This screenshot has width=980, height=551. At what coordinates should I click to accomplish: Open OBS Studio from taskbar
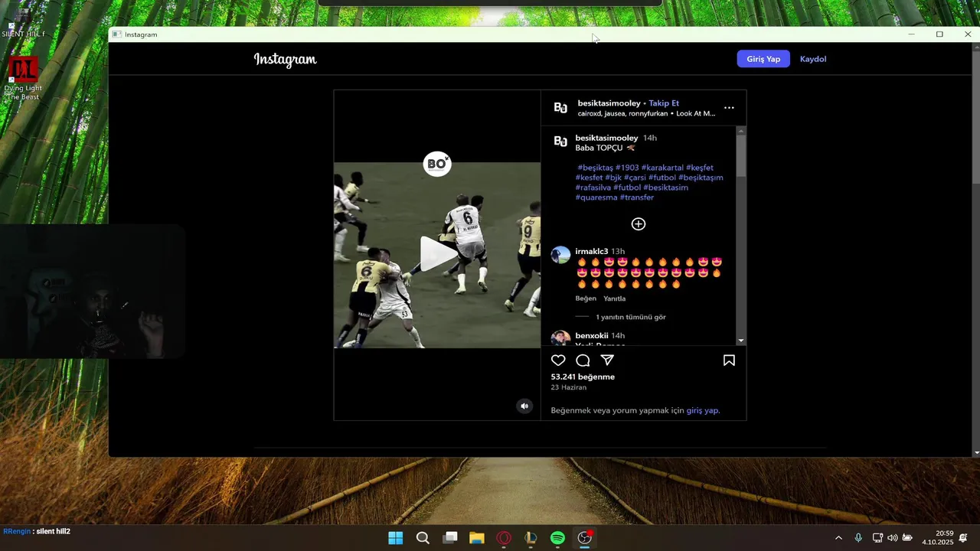coord(585,538)
